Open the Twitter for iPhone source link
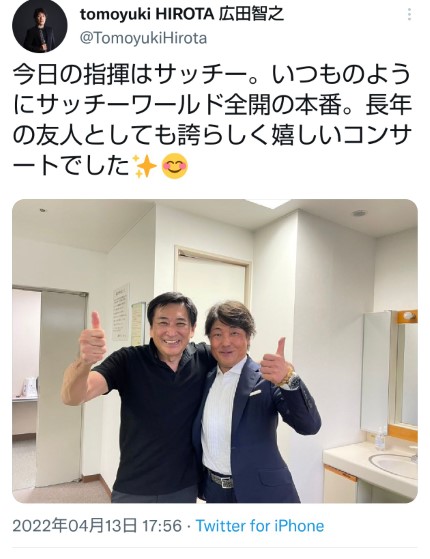 coord(260,526)
